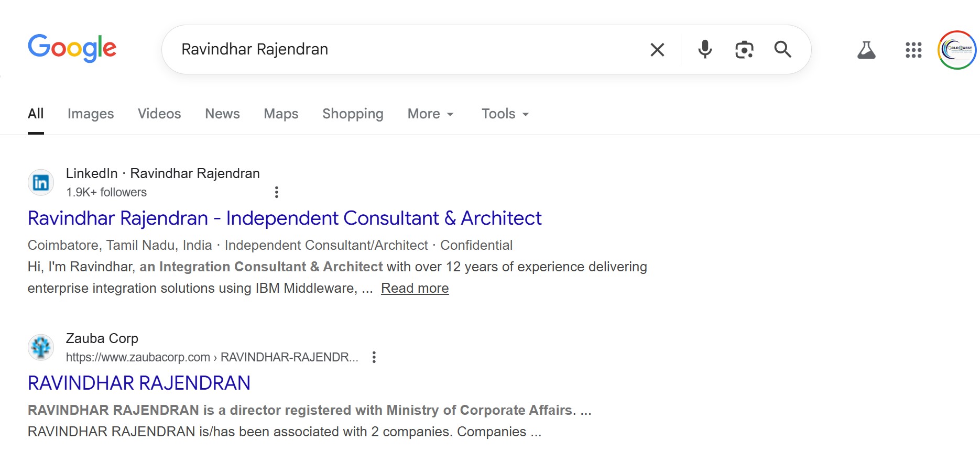The width and height of the screenshot is (980, 452).
Task: Click the LinkedIn favicon icon
Action: tap(41, 182)
